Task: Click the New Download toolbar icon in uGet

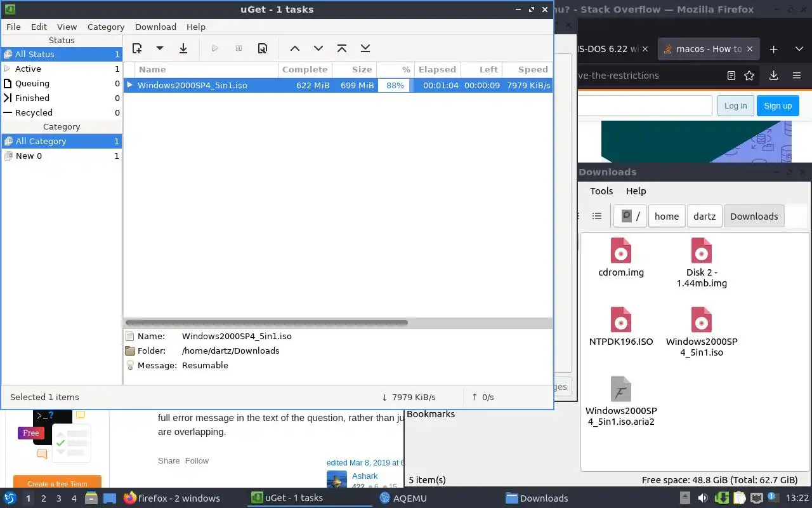Action: tap(137, 48)
